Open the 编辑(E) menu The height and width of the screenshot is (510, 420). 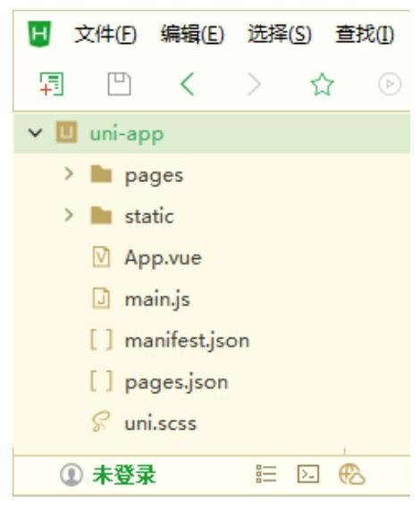click(x=192, y=34)
